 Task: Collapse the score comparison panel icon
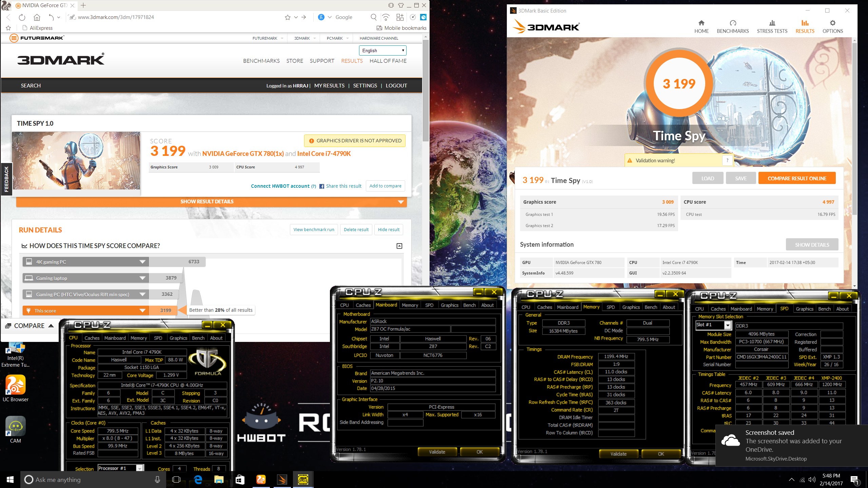399,246
